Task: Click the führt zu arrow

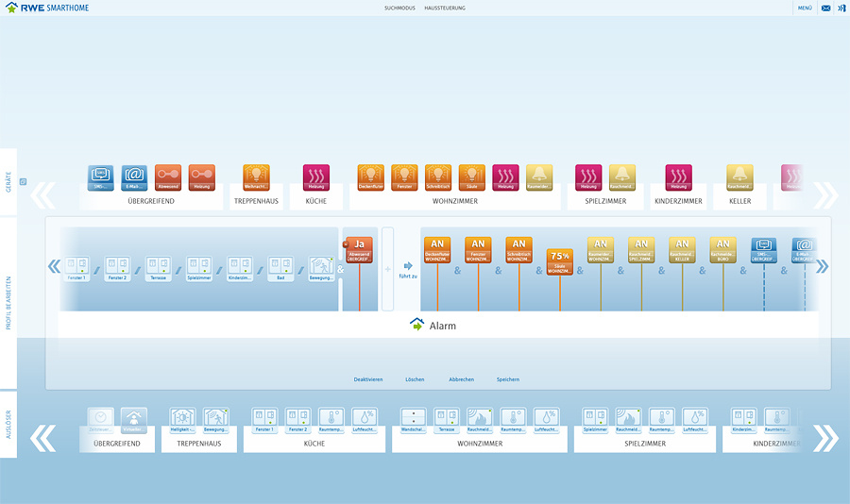Action: click(x=408, y=265)
